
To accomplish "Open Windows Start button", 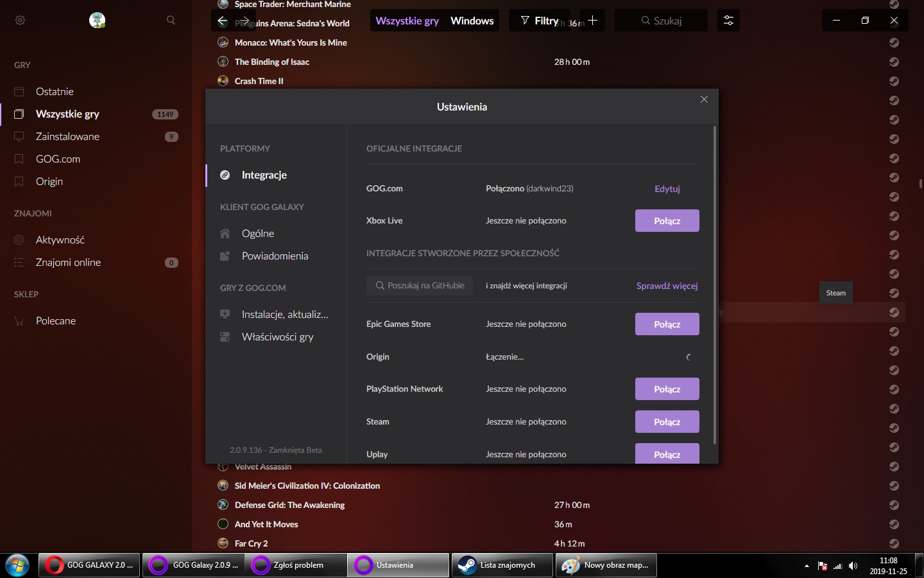I will (17, 565).
